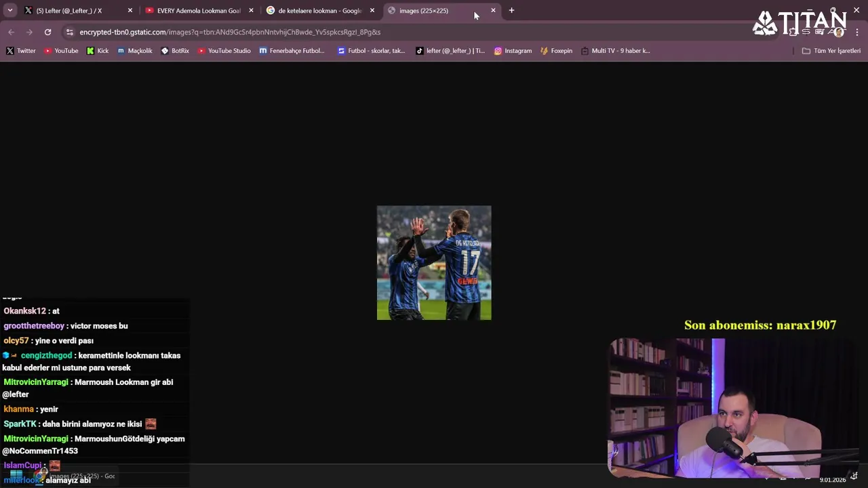Open the Foxepin bookmark
Screen dimensions: 868x488
pyautogui.click(x=556, y=51)
